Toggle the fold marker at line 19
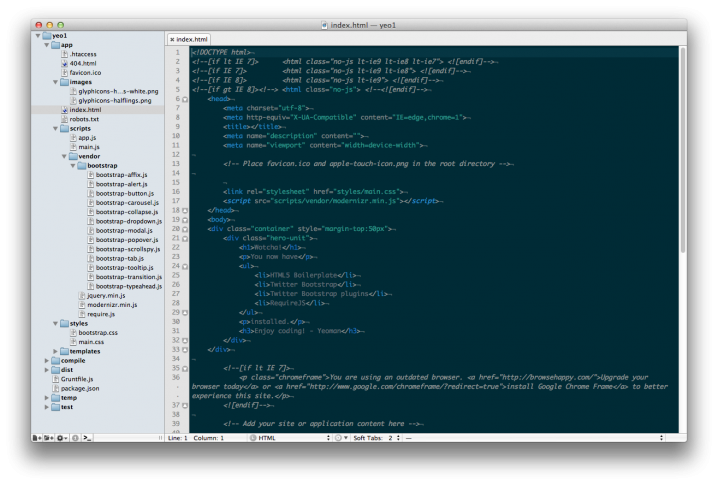This screenshot has height=485, width=718. (186, 219)
